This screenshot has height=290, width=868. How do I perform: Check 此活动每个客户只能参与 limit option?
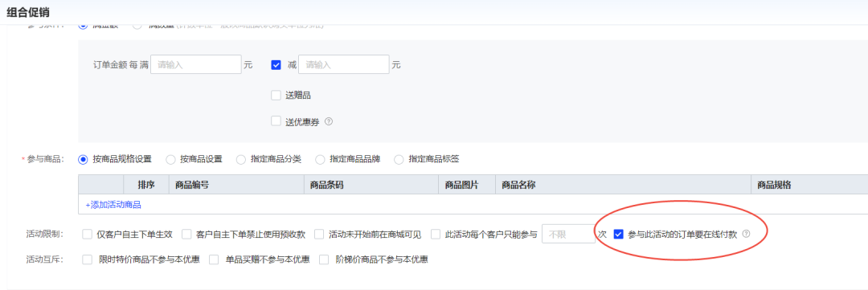(x=436, y=234)
